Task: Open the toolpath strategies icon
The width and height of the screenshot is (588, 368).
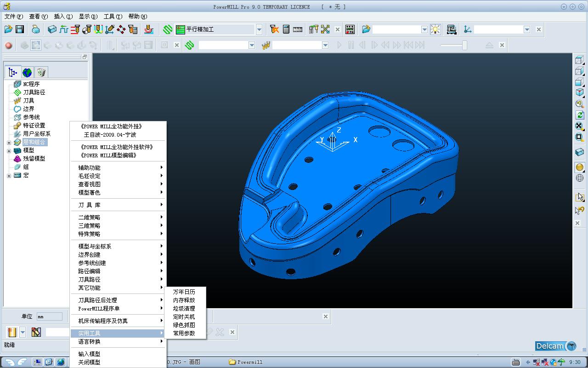Action: coord(148,29)
